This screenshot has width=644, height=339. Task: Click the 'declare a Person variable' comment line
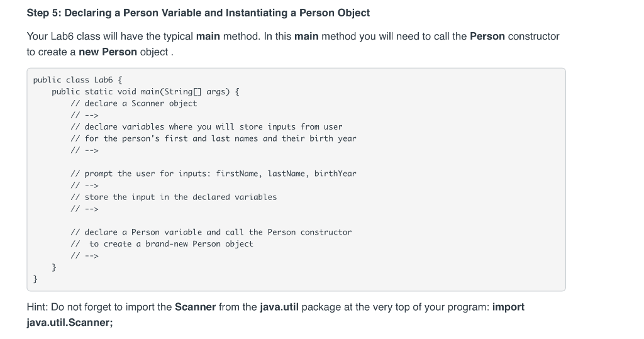point(211,232)
